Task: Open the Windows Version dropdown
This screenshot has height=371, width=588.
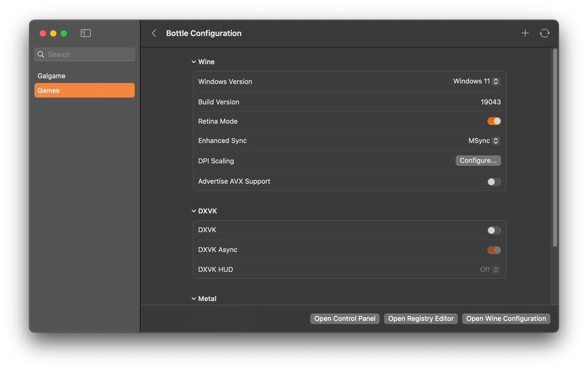Action: [476, 81]
